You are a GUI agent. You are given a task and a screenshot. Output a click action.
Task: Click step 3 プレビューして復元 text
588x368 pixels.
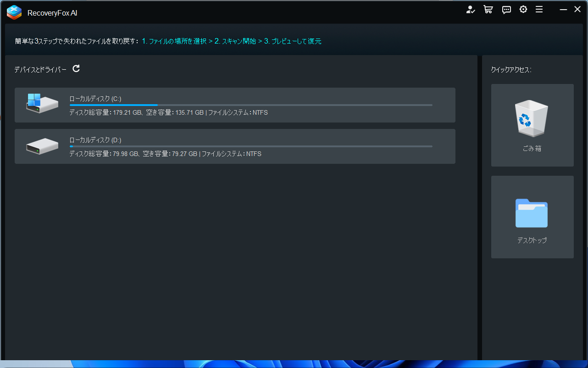293,41
